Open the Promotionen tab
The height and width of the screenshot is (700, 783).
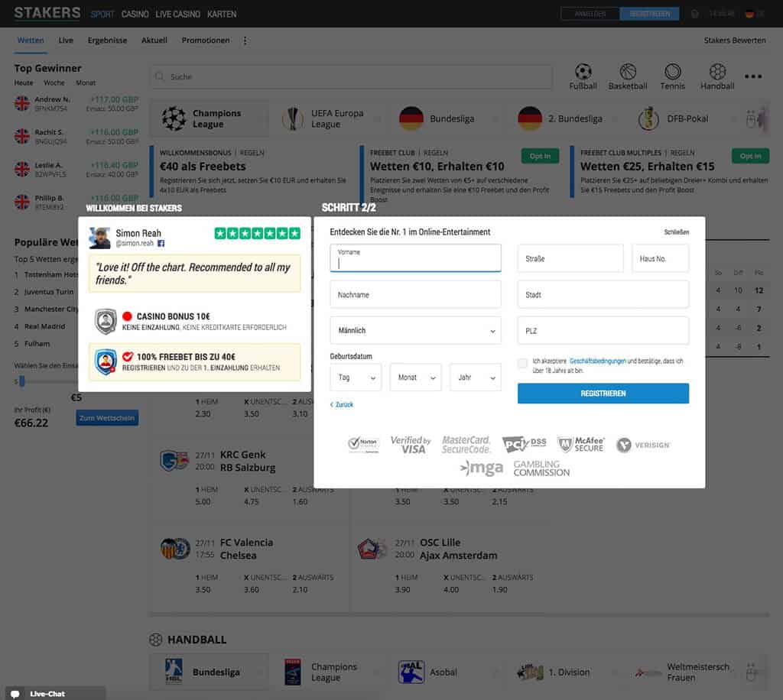pos(206,41)
